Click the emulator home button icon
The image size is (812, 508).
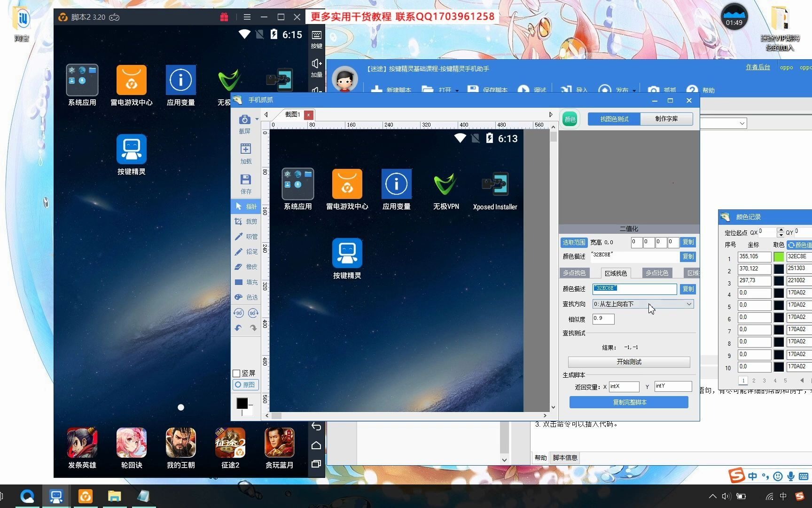point(316,445)
